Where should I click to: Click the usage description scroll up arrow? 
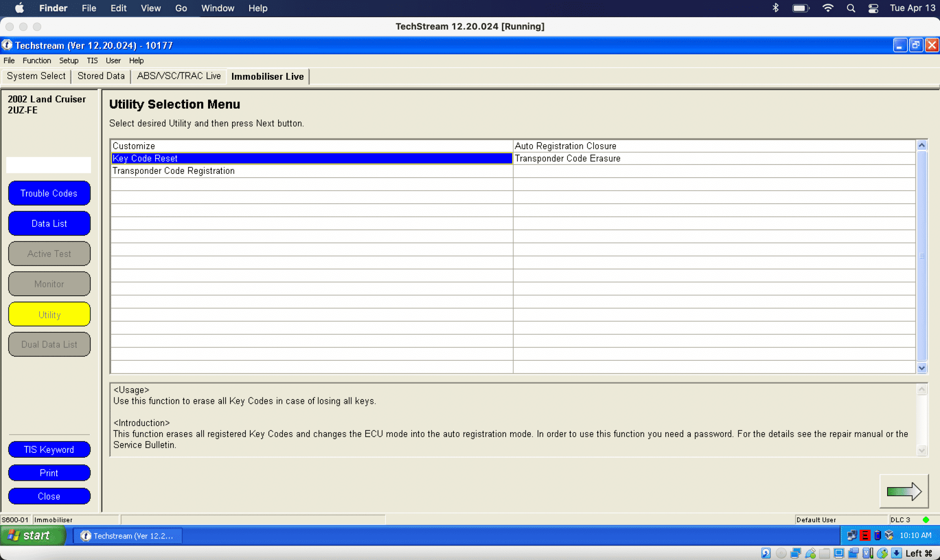pos(922,389)
